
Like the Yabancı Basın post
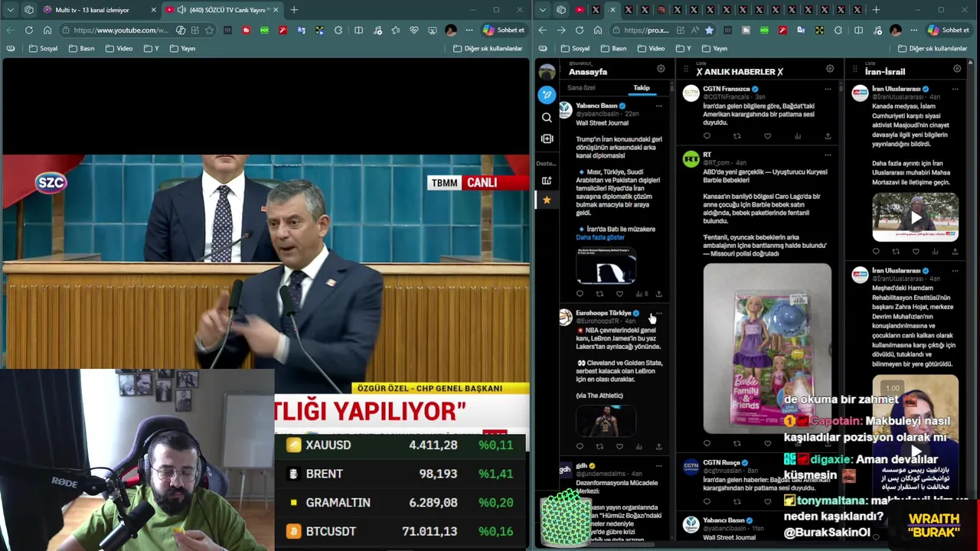619,294
